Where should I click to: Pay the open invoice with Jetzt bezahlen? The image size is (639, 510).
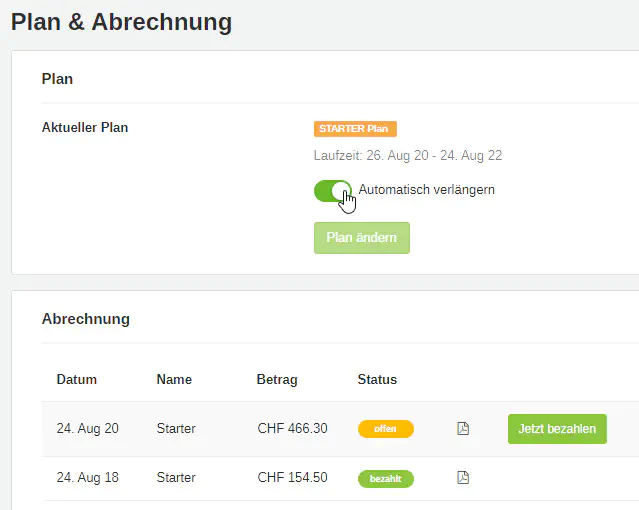pyautogui.click(x=557, y=429)
